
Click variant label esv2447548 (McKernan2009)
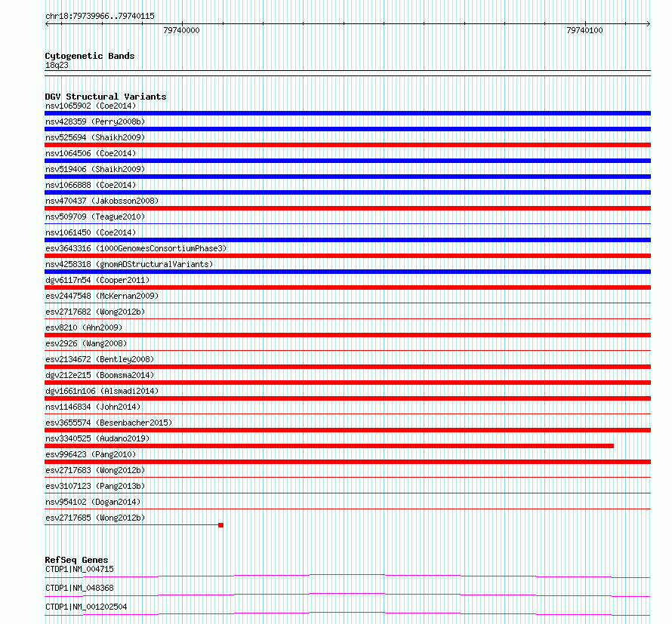102,296
